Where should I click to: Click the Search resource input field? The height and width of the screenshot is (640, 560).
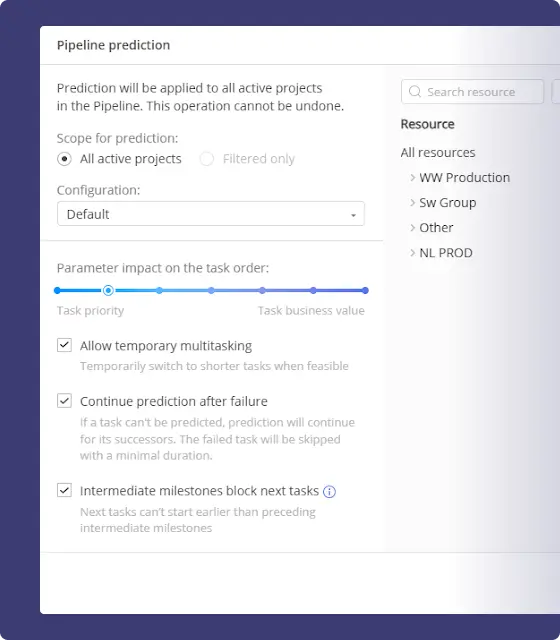tap(472, 91)
